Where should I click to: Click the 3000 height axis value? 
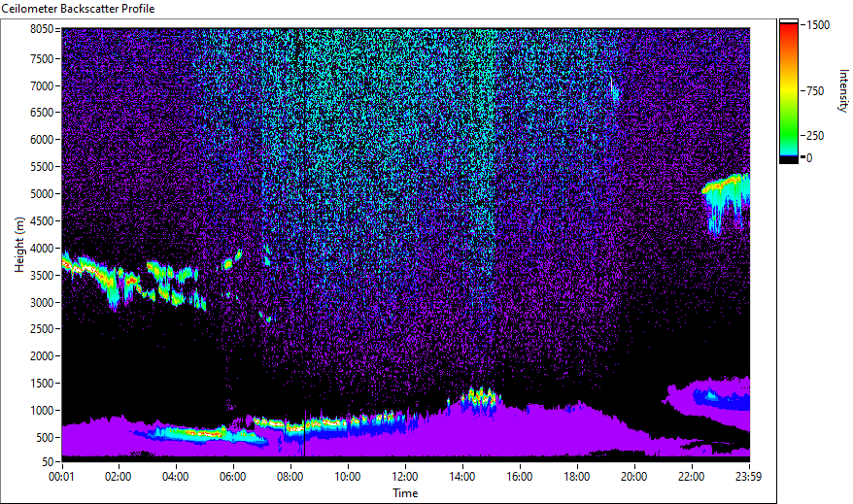tap(42, 303)
